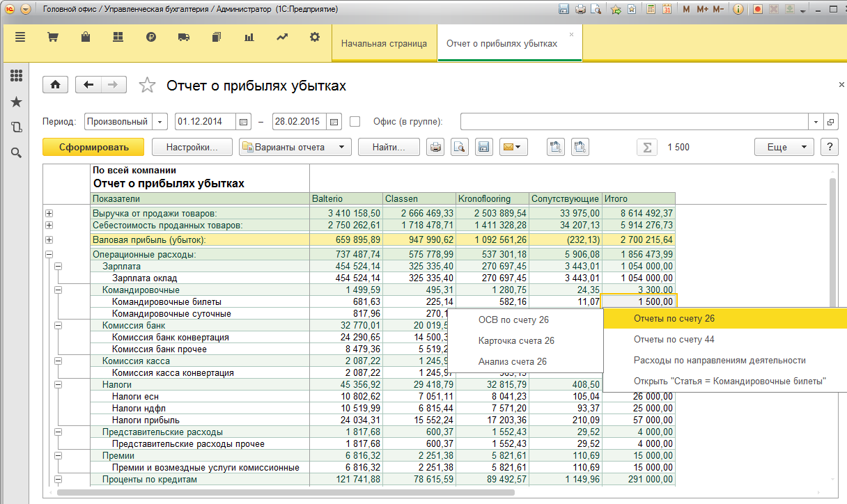This screenshot has width=847, height=504.
Task: Open favorites star in left sidebar
Action: 16,102
